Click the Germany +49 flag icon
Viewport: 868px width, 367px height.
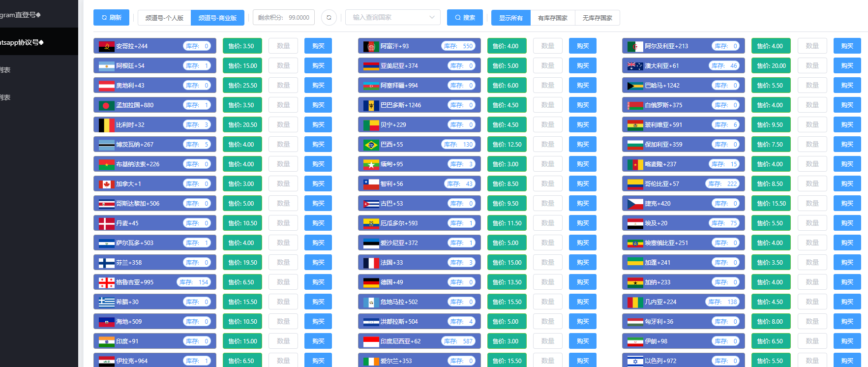coord(371,282)
